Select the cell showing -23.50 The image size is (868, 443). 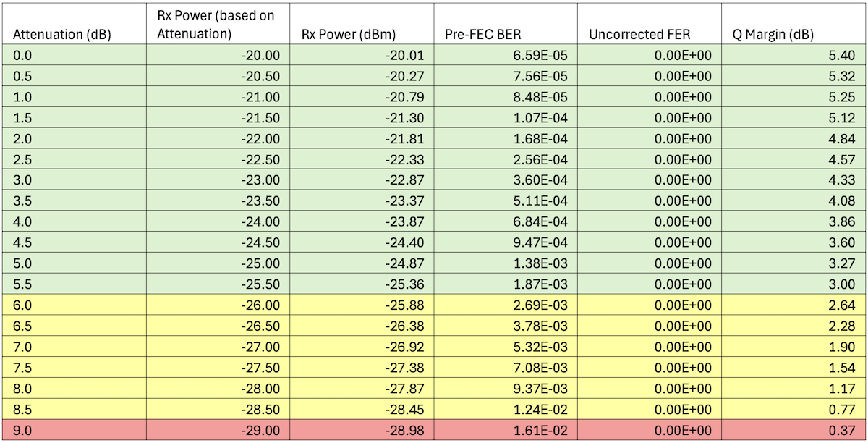218,201
